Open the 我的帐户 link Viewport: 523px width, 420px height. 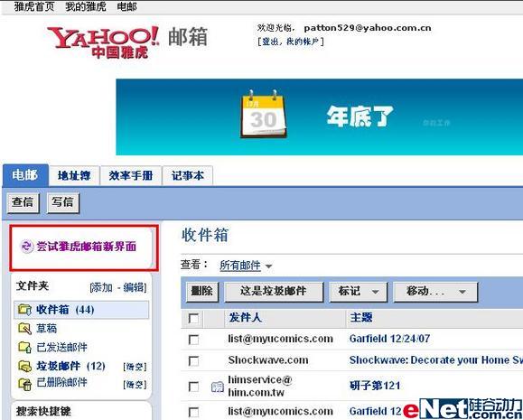point(303,42)
